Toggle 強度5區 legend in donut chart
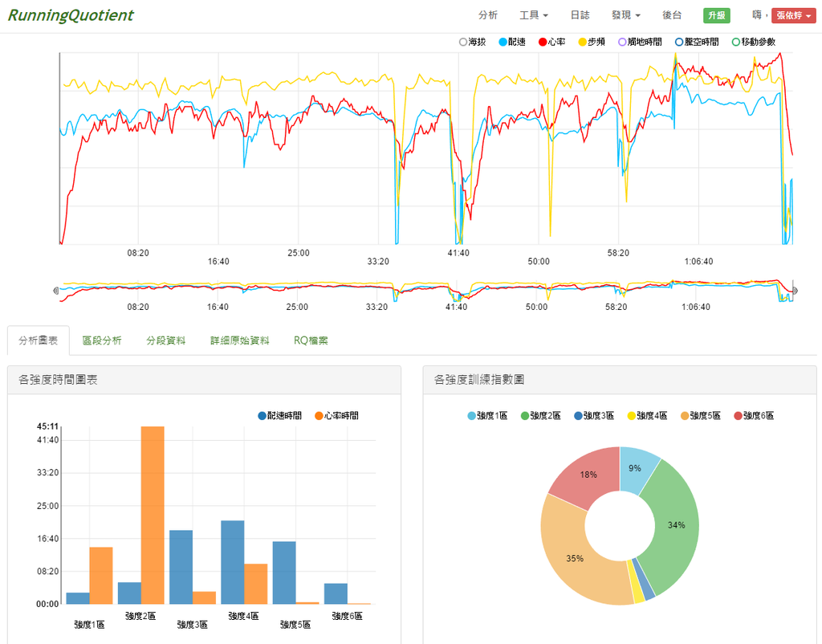The width and height of the screenshot is (822, 644). pyautogui.click(x=700, y=416)
